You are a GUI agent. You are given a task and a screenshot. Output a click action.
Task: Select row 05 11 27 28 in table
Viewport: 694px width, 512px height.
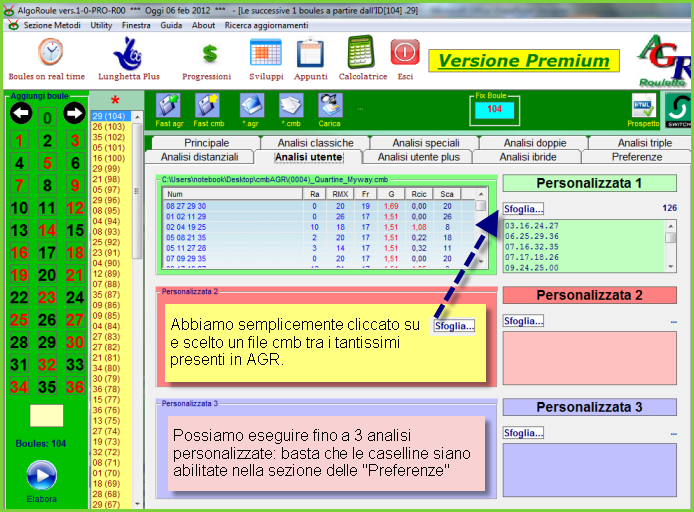(x=319, y=248)
